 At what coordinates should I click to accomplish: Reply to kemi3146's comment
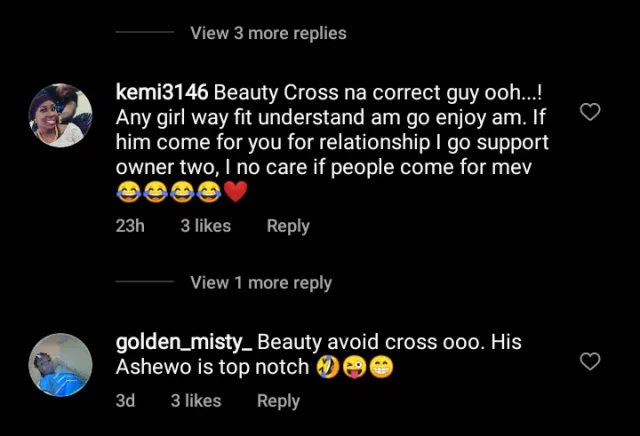coord(288,226)
